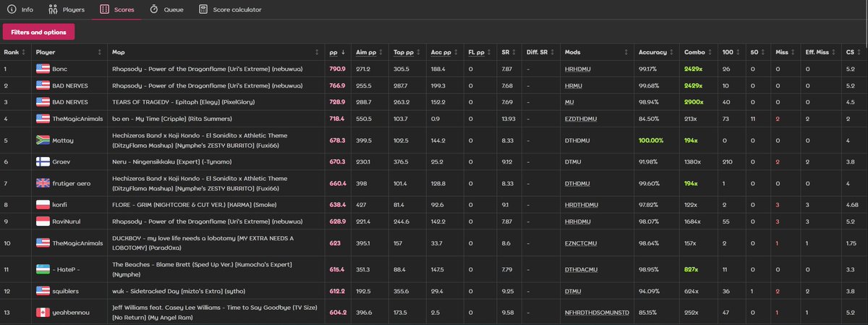Select the Scores tab
Screen dimensions: 868x325
pyautogui.click(x=116, y=10)
